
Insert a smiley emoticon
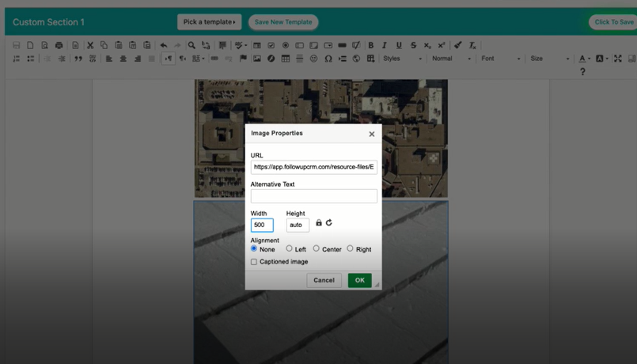pyautogui.click(x=313, y=59)
